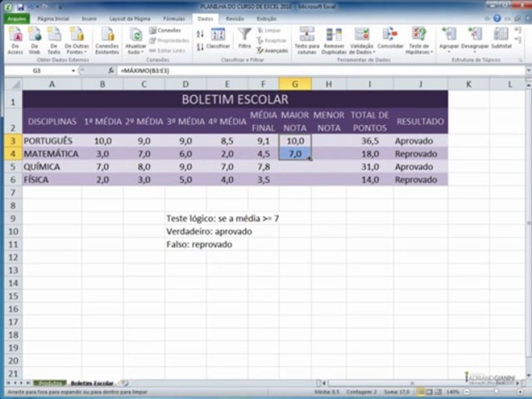Switch to Fórmulas tab

[173, 19]
